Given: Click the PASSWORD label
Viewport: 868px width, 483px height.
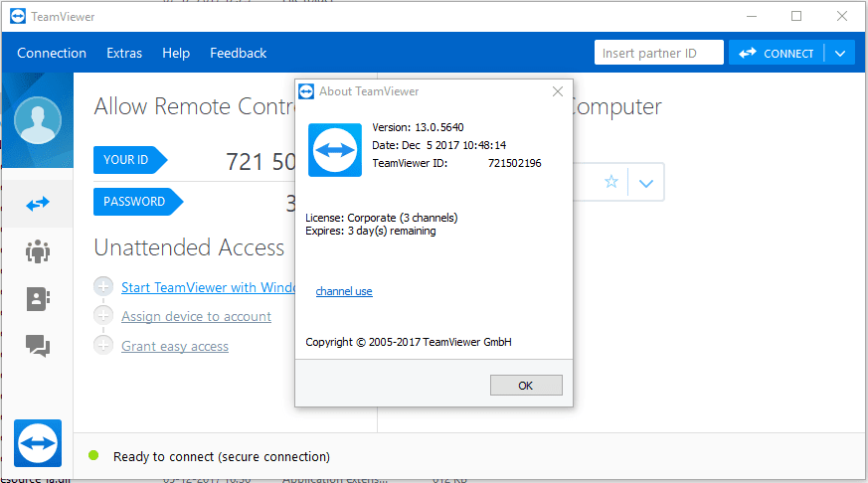Looking at the screenshot, I should [x=138, y=202].
